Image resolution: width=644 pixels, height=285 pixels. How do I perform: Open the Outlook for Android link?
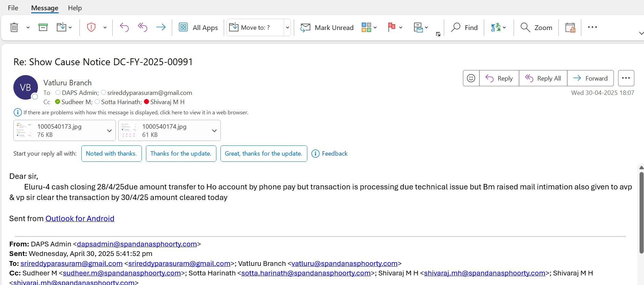tap(80, 218)
